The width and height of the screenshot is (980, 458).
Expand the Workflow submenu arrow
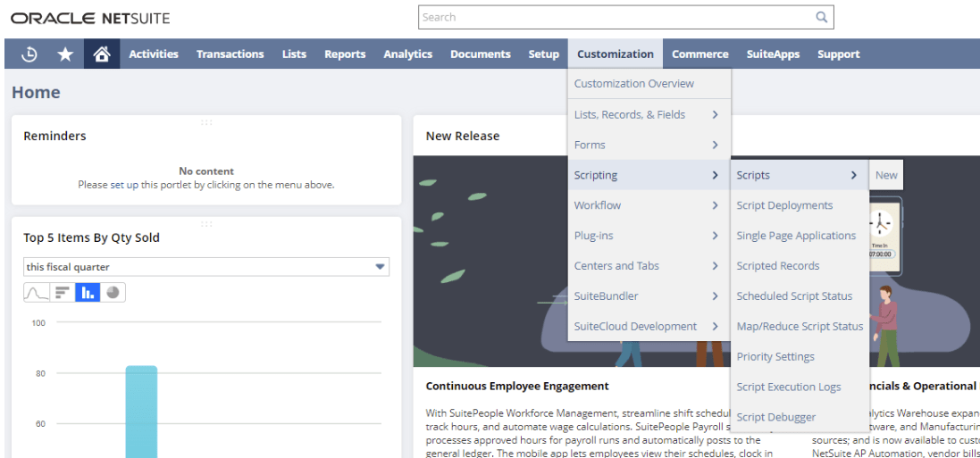click(x=715, y=205)
